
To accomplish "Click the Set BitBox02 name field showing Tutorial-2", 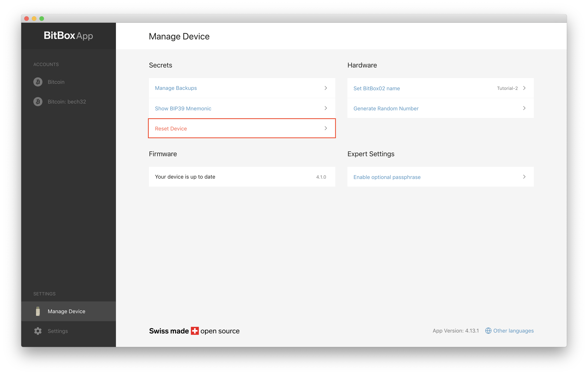I will (441, 88).
